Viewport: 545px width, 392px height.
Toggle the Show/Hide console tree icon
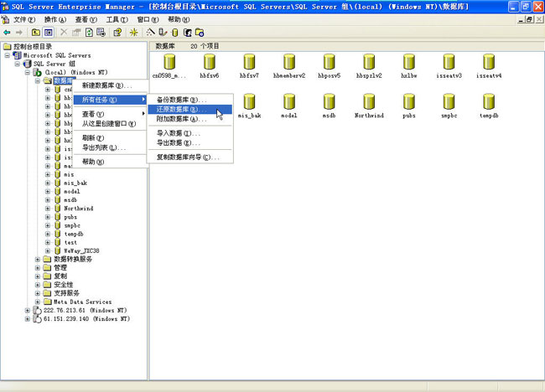point(49,33)
